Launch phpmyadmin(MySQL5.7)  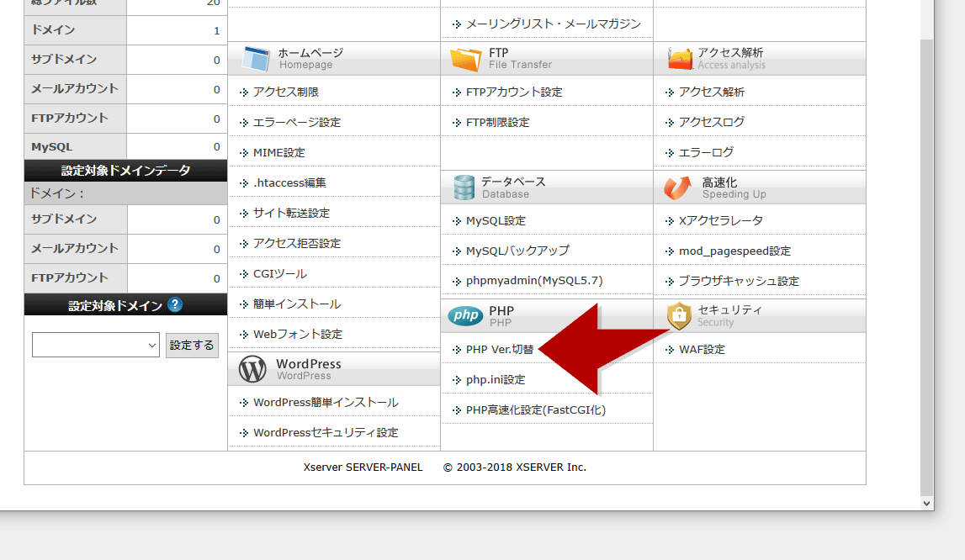point(534,281)
